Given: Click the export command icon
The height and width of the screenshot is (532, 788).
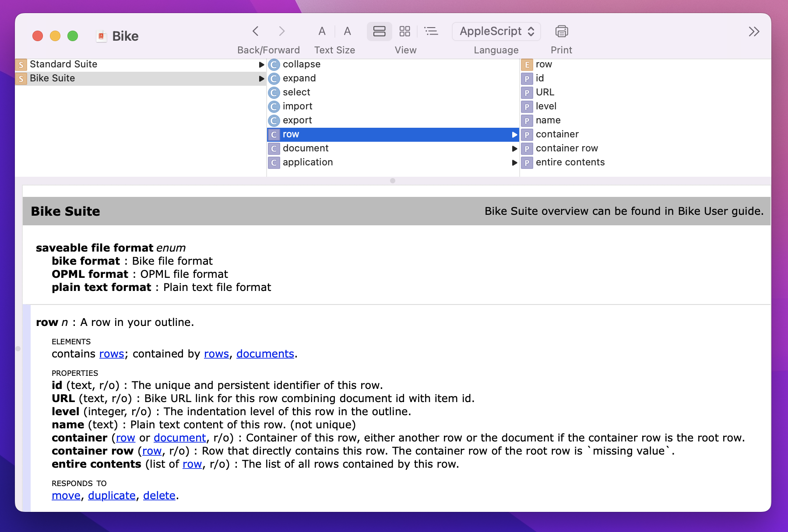Looking at the screenshot, I should click(x=274, y=121).
